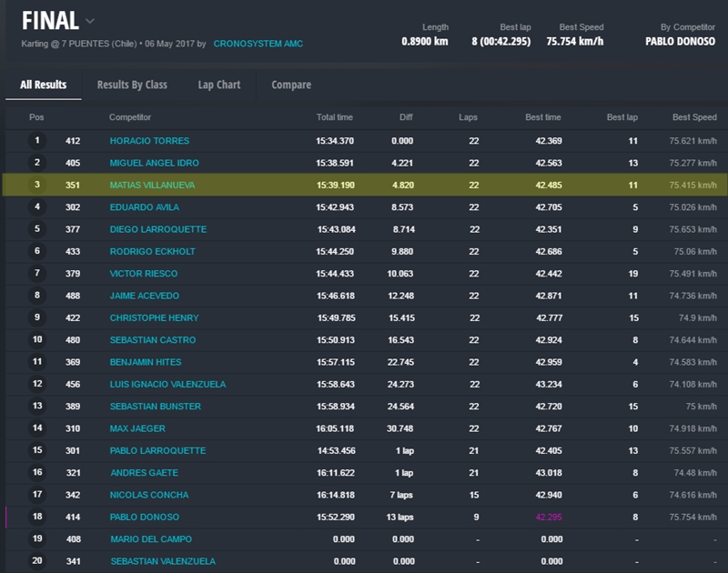Click the position 20 circle badge
Viewport: 728px width, 573px height.
37,561
